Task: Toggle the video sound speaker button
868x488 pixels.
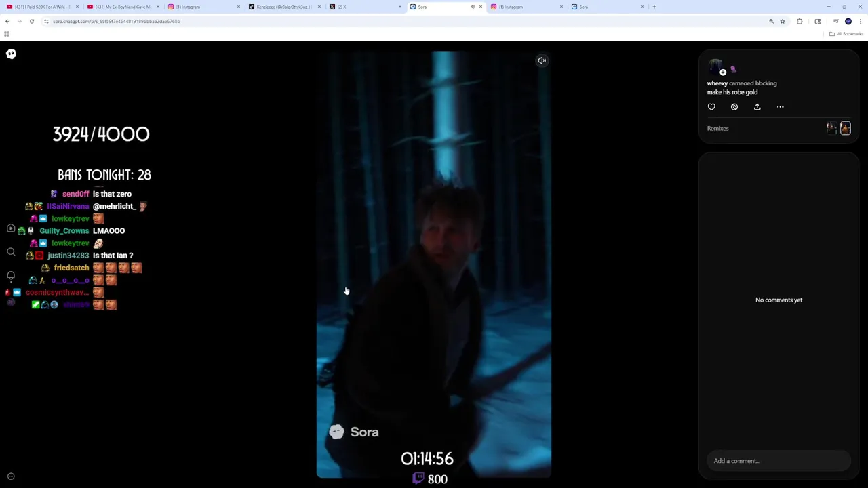Action: [x=542, y=60]
